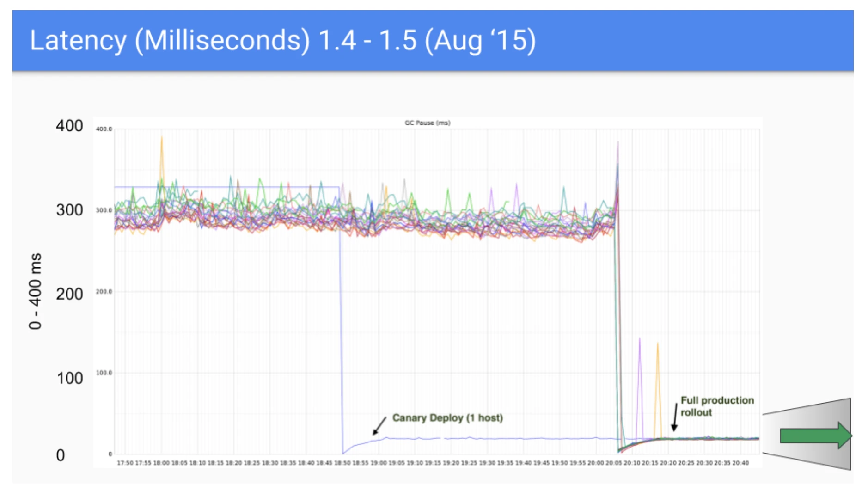Click the 17:50 time label on x-axis

coord(125,463)
